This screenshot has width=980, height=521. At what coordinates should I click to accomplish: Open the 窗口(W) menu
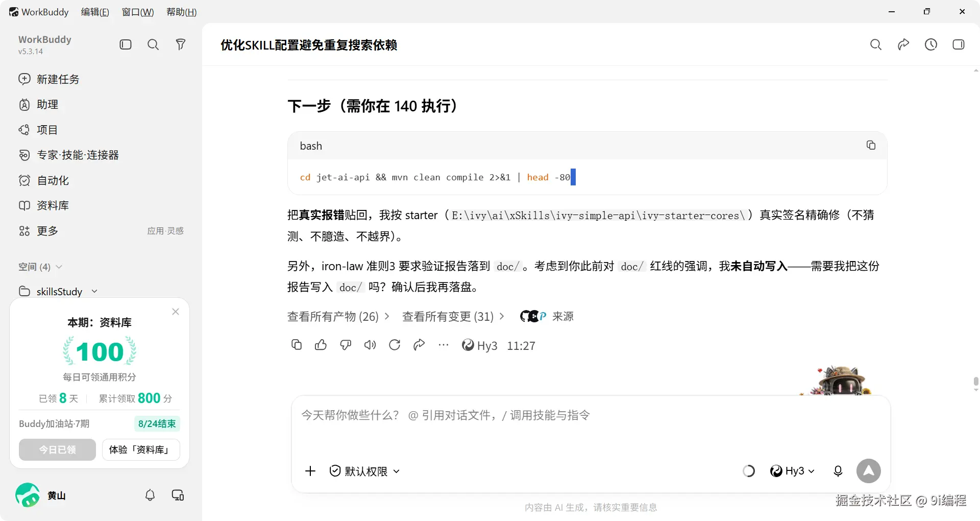click(138, 12)
